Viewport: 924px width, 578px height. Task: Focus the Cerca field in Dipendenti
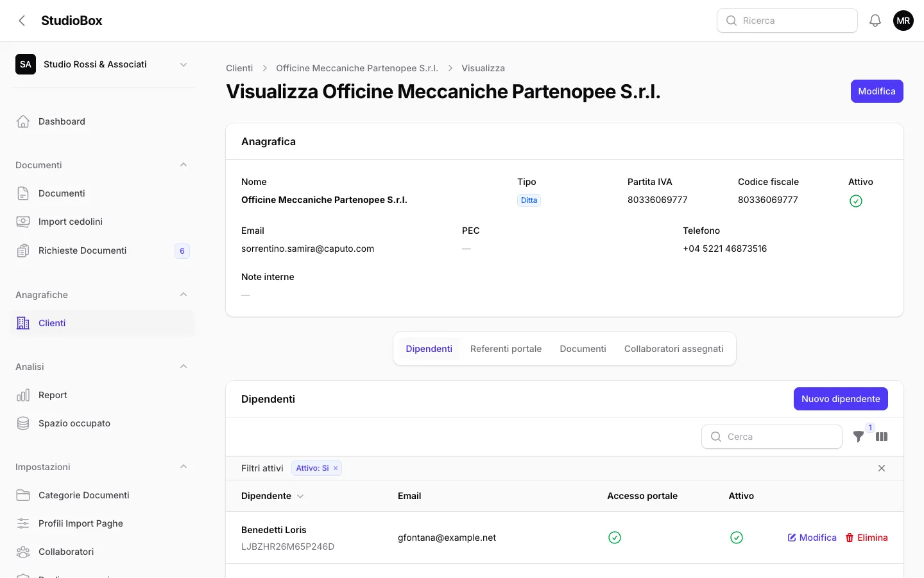point(772,437)
